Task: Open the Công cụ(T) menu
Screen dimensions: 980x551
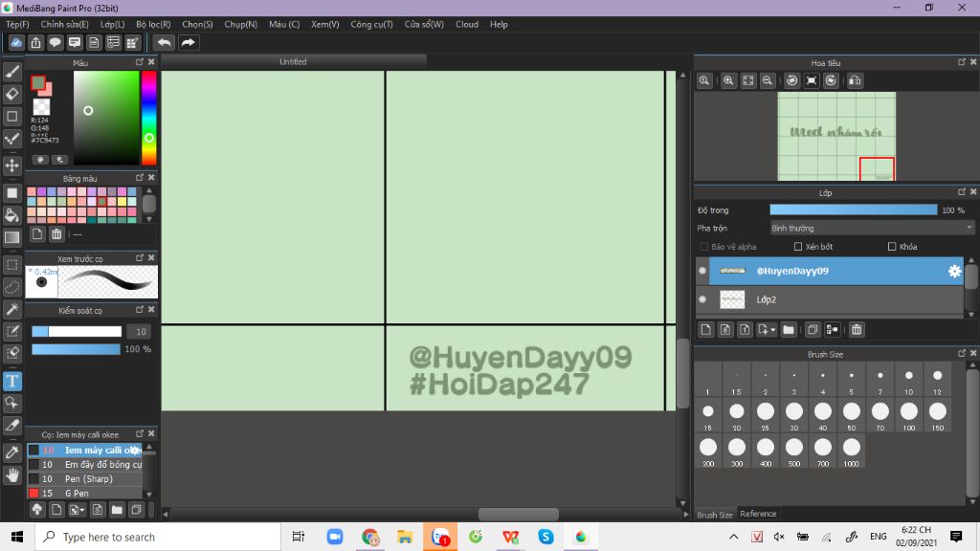Action: point(371,24)
